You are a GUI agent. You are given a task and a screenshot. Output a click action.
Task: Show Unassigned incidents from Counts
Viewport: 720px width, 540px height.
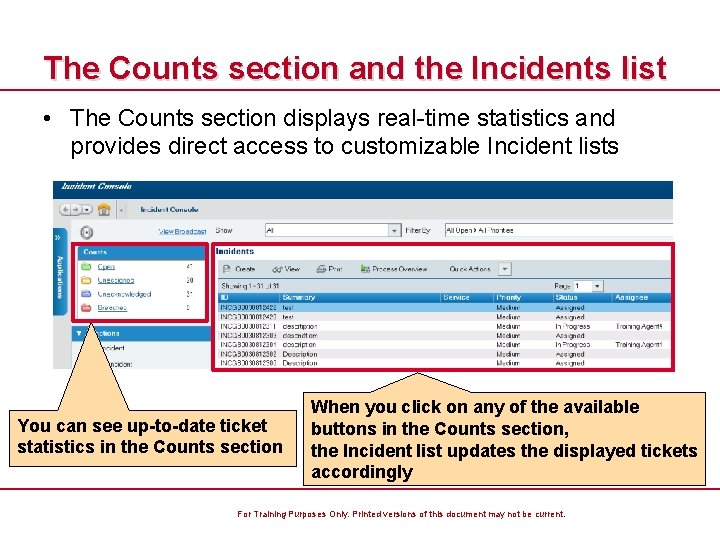(116, 280)
